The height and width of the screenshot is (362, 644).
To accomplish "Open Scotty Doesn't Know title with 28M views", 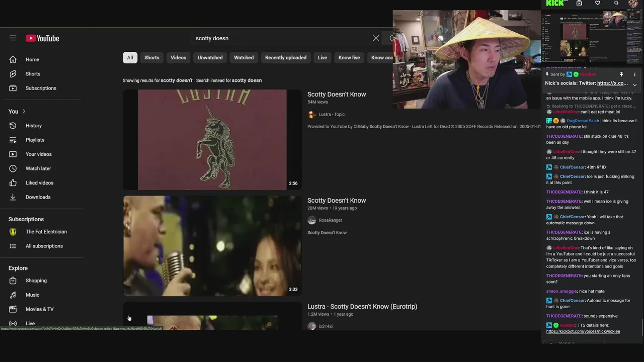I will 337,201.
